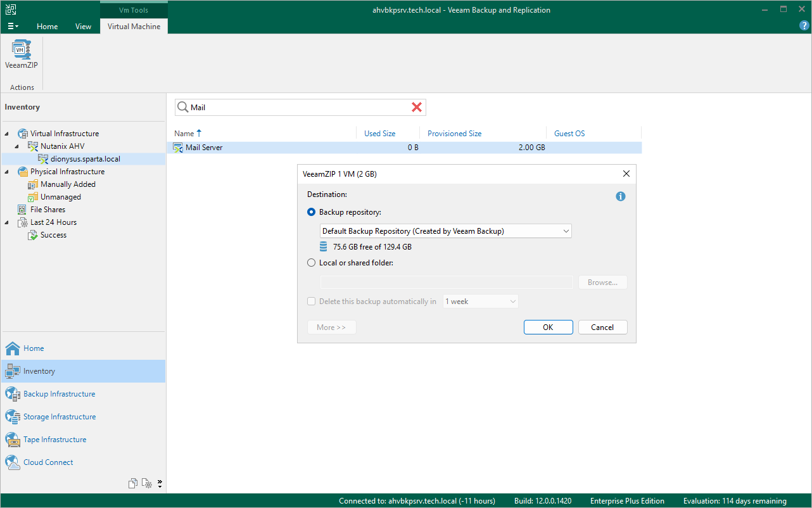The height and width of the screenshot is (508, 812).
Task: Expand the navigation pane overflow chevron
Action: [160, 483]
